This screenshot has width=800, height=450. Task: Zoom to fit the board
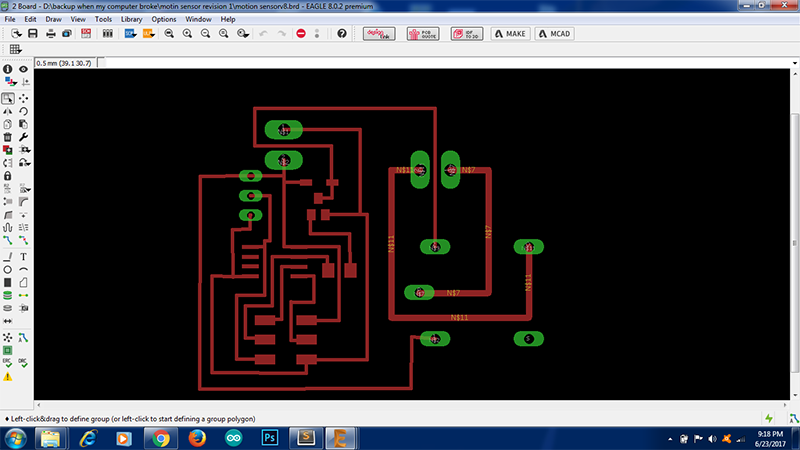pos(169,34)
